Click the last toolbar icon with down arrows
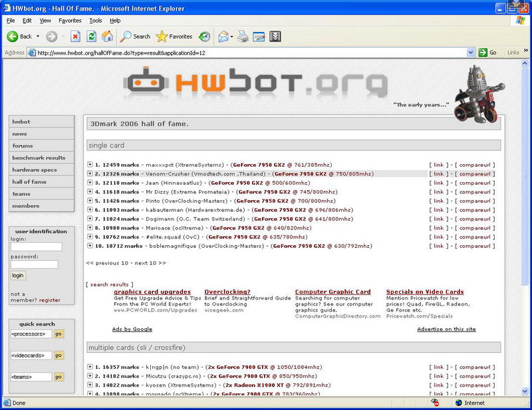The height and width of the screenshot is (410, 532). [275, 37]
